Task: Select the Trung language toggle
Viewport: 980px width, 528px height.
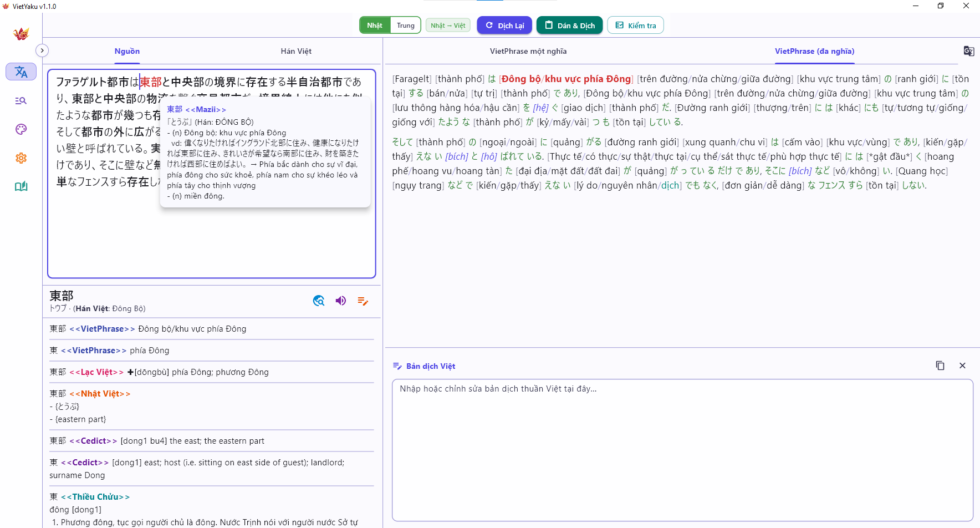Action: click(406, 26)
